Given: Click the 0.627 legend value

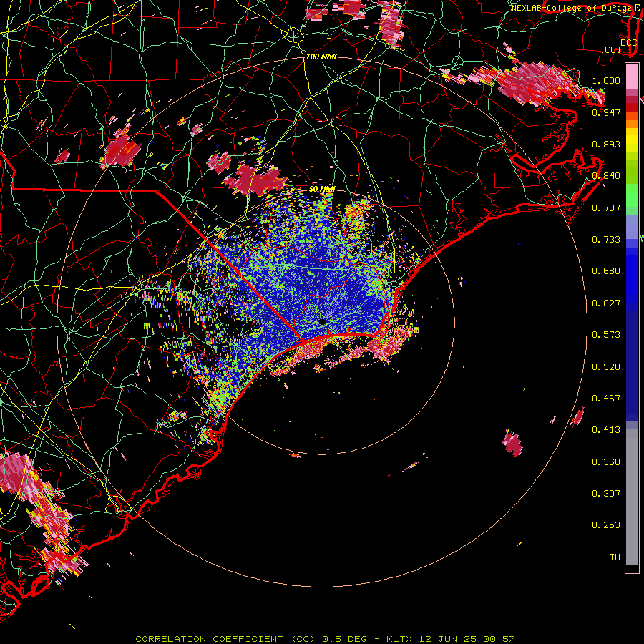Looking at the screenshot, I should click(606, 303).
